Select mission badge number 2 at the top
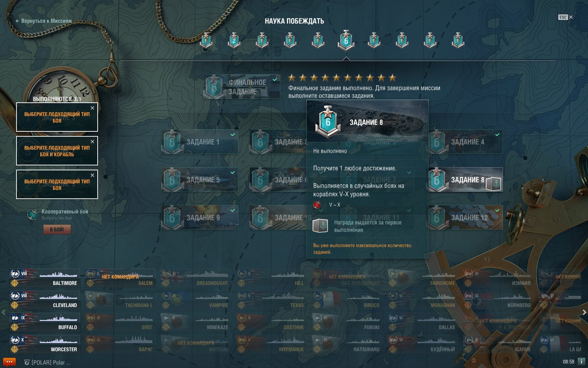This screenshot has height=368, width=588. 234,40
